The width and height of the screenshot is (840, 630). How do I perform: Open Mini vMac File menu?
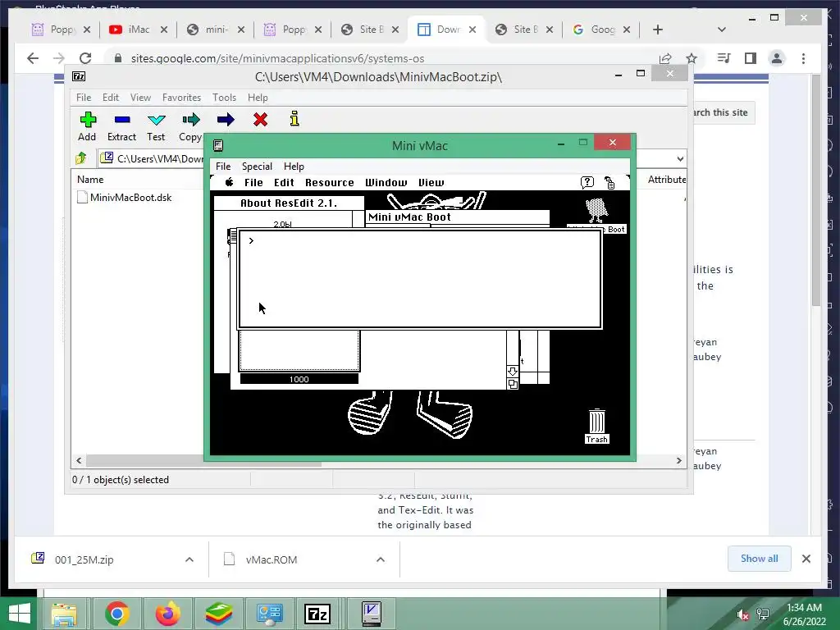[x=223, y=166]
